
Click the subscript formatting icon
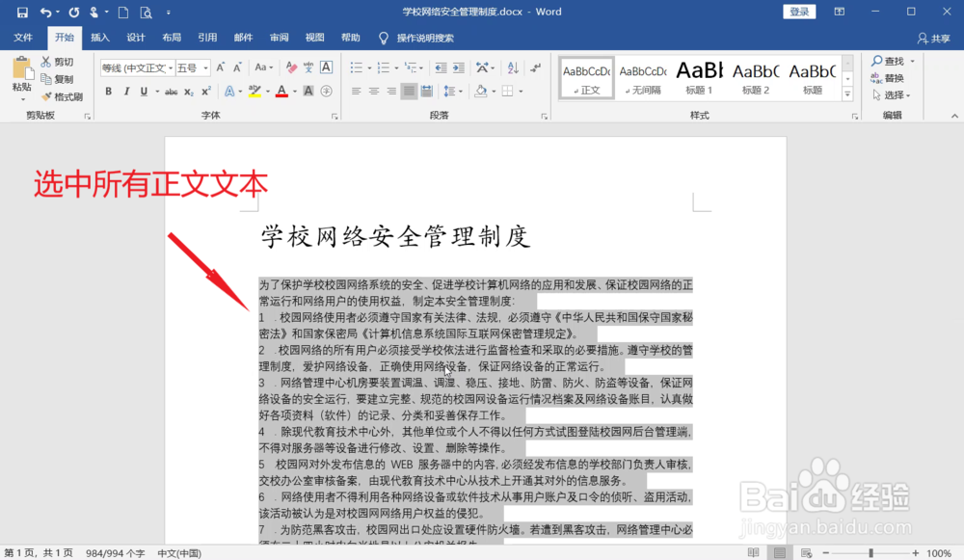[x=190, y=91]
